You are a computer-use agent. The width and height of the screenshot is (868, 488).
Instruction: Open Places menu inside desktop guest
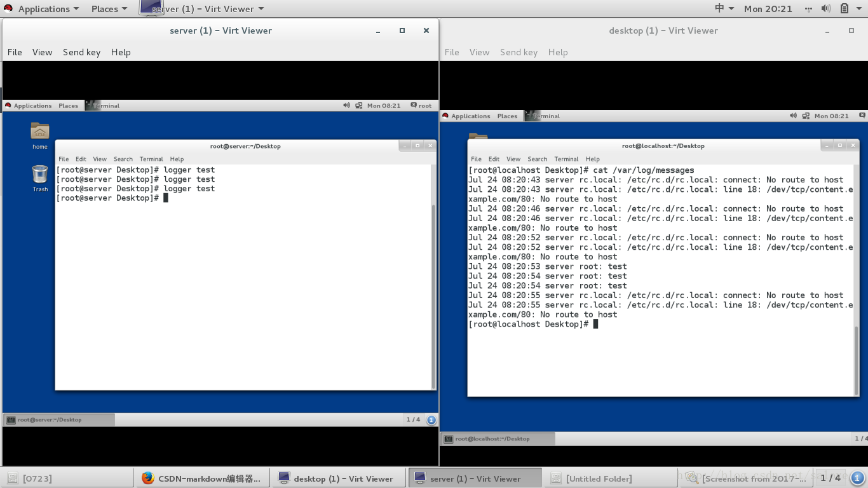[x=507, y=116]
